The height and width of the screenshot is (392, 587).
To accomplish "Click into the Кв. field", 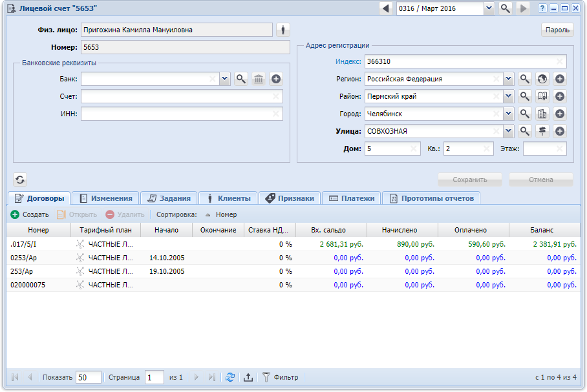I will (468, 149).
